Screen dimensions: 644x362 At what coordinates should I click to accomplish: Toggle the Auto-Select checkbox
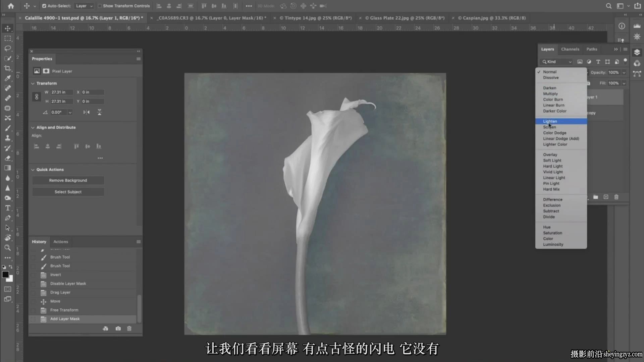pyautogui.click(x=44, y=6)
